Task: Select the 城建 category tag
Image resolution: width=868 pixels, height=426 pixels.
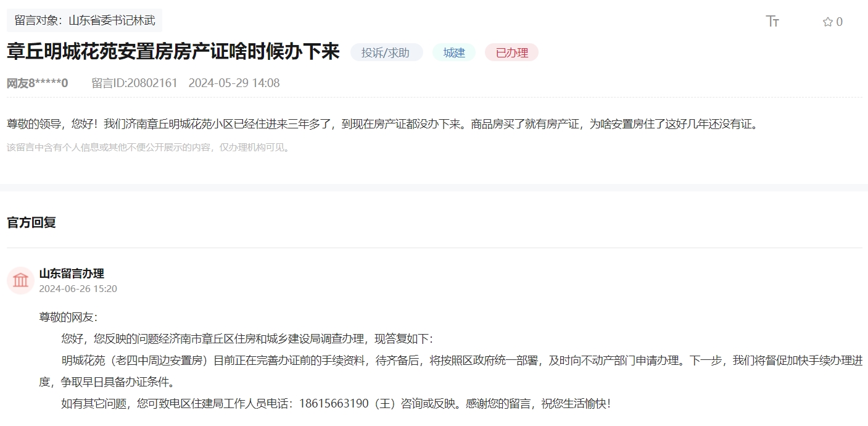Action: coord(454,52)
